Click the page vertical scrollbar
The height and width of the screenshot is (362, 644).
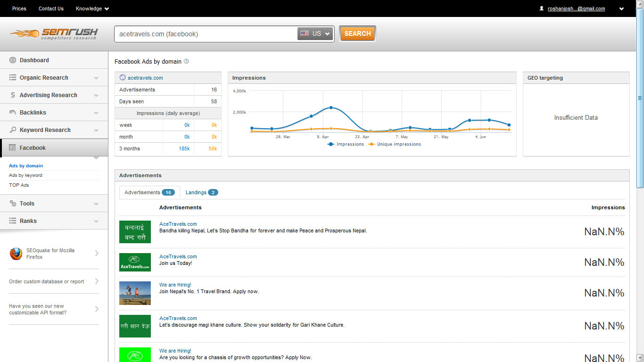pos(640,98)
